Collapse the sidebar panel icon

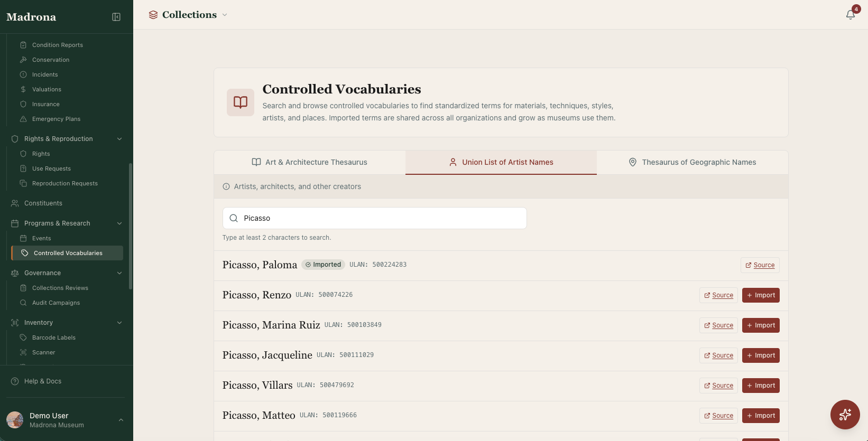coord(116,17)
